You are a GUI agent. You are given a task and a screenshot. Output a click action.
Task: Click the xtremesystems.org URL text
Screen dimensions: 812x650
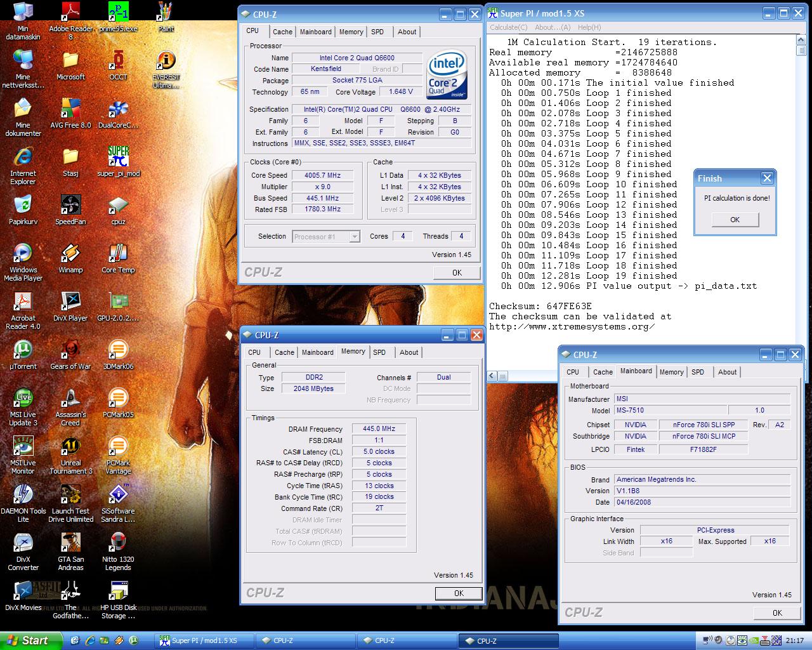click(x=572, y=326)
